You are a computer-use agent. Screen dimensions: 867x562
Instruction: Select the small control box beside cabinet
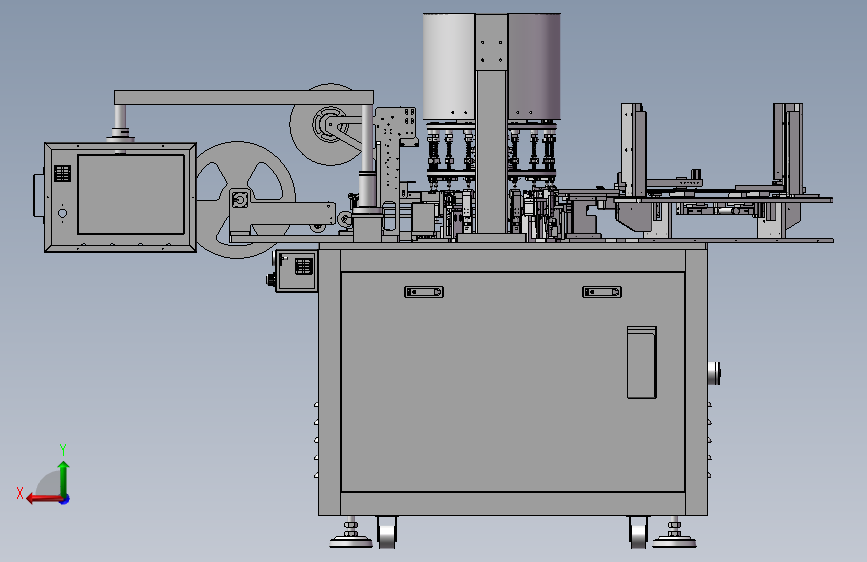tap(296, 271)
